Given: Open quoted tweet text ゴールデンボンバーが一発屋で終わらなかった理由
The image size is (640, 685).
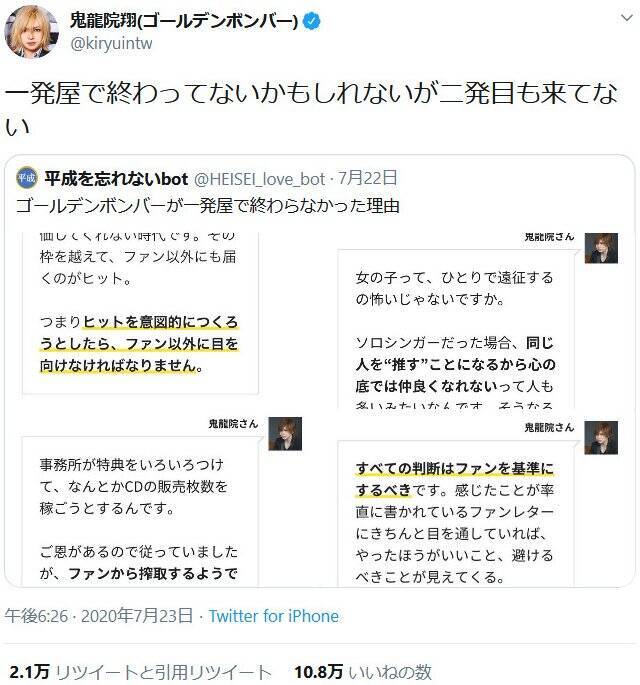Looking at the screenshot, I should (208, 206).
